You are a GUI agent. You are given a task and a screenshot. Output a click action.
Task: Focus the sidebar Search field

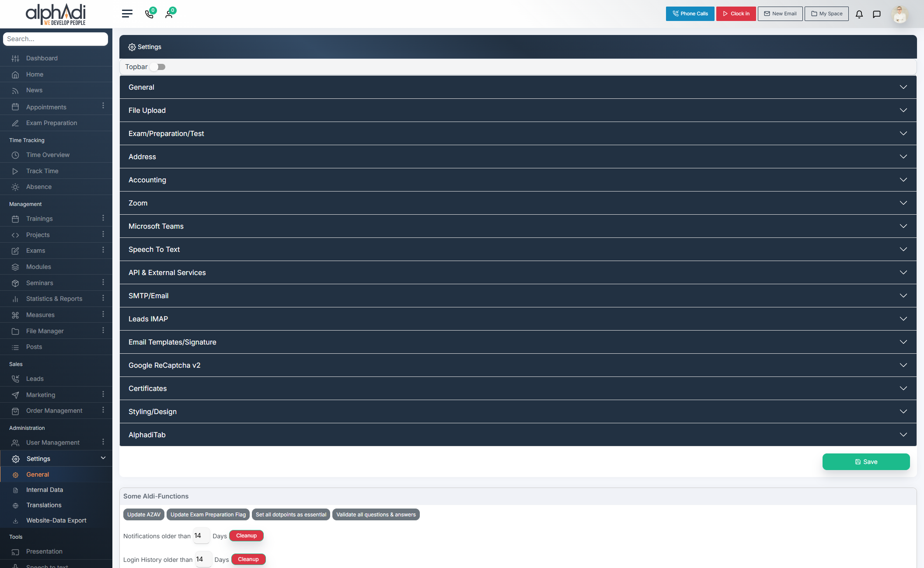pyautogui.click(x=56, y=39)
